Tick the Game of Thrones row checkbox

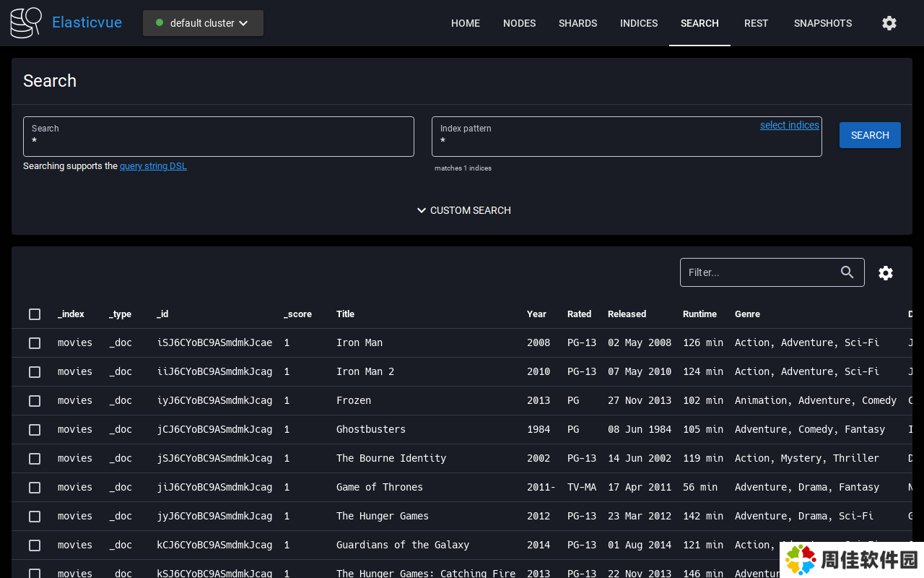[x=35, y=488]
